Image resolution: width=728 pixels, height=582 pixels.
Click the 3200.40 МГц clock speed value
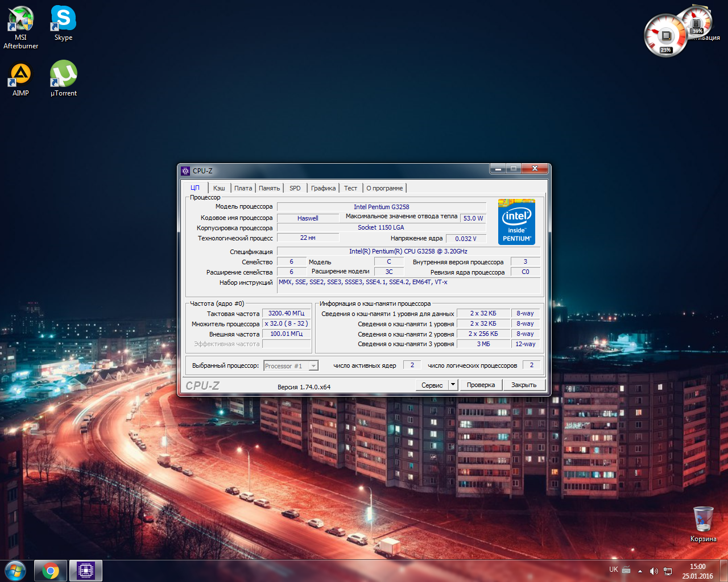click(x=287, y=313)
